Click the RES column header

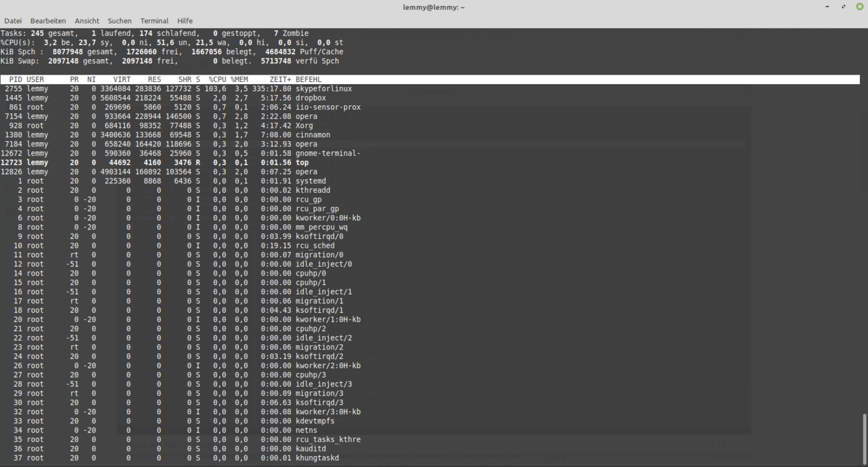(x=155, y=79)
